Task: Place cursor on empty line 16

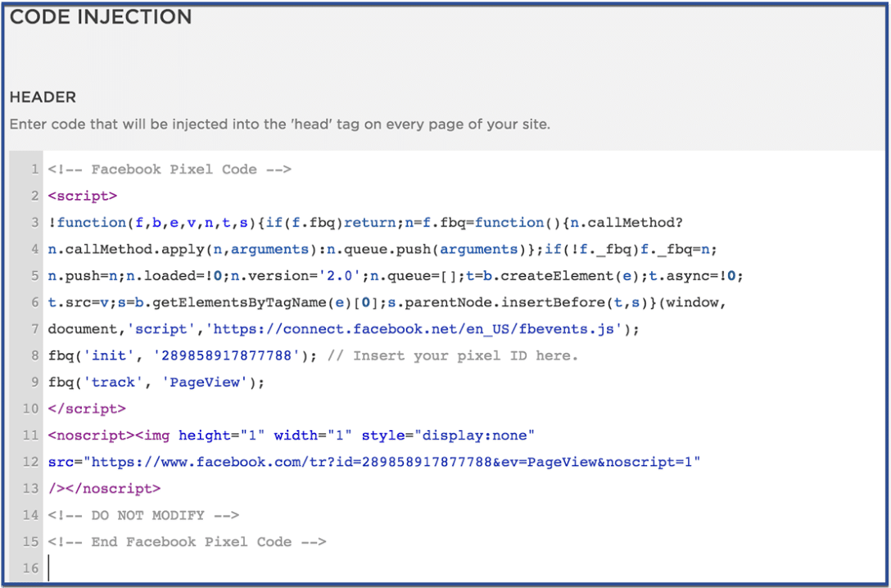Action: pos(57,568)
